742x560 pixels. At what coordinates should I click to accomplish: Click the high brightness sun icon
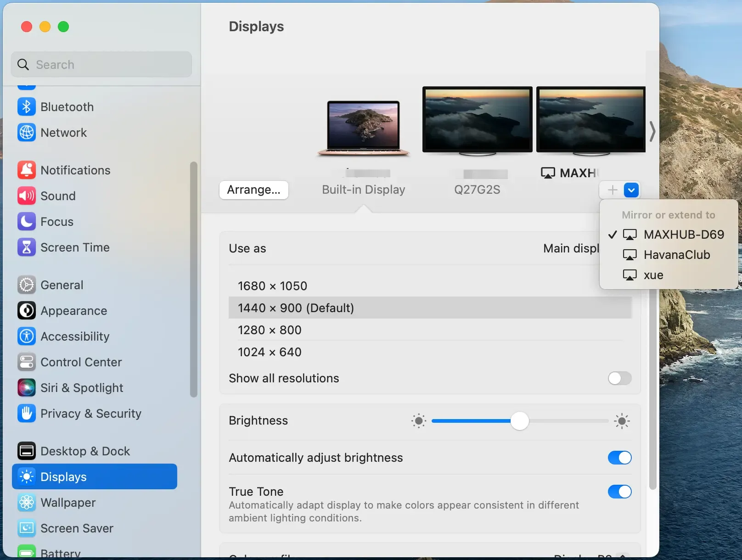click(622, 421)
